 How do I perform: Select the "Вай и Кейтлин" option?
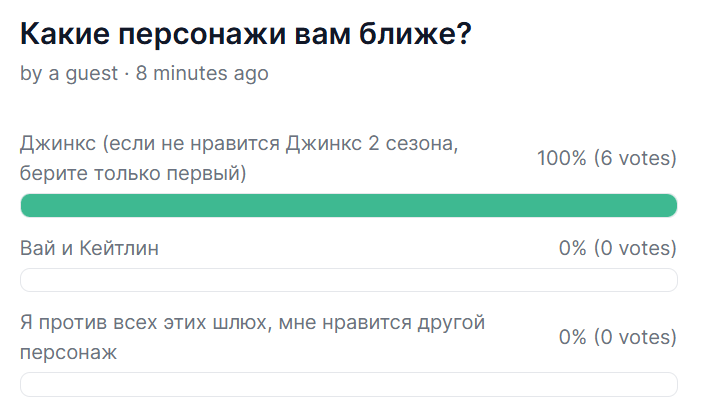[89, 248]
